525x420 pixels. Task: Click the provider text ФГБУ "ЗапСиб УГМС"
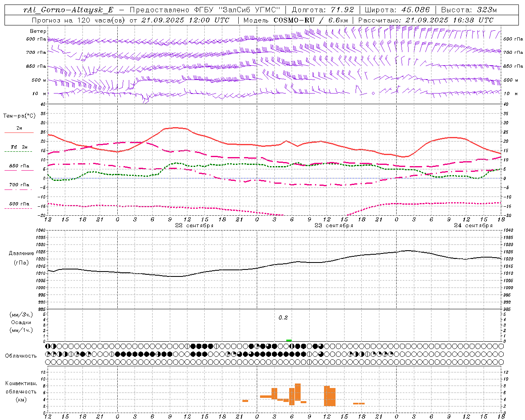238,10
